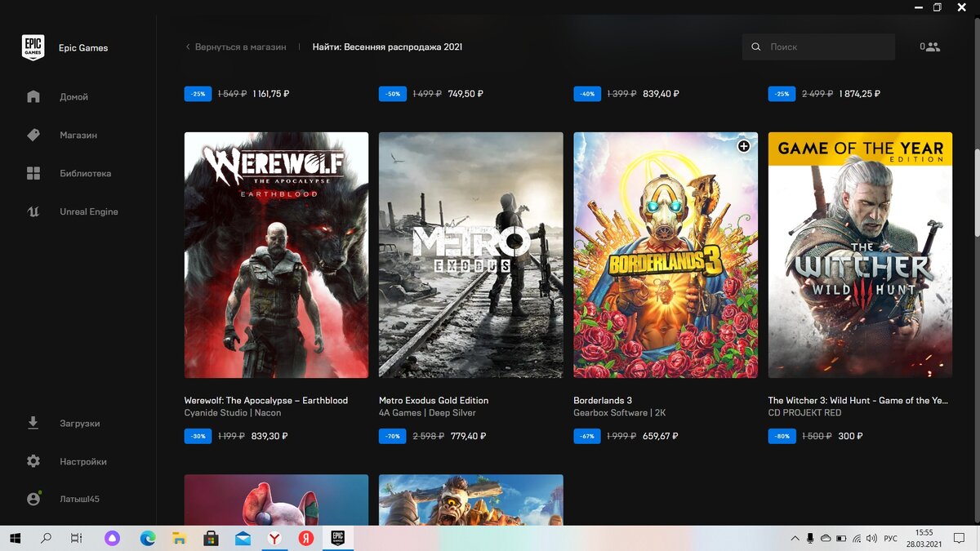Viewport: 980px width, 551px height.
Task: Open Загрузки in the sidebar
Action: coord(79,424)
